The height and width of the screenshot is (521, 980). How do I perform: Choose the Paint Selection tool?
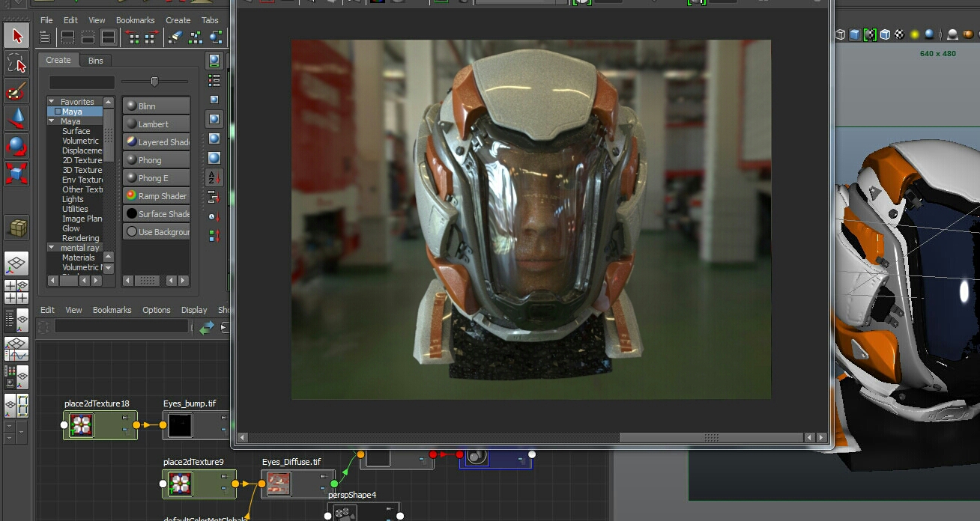16,91
